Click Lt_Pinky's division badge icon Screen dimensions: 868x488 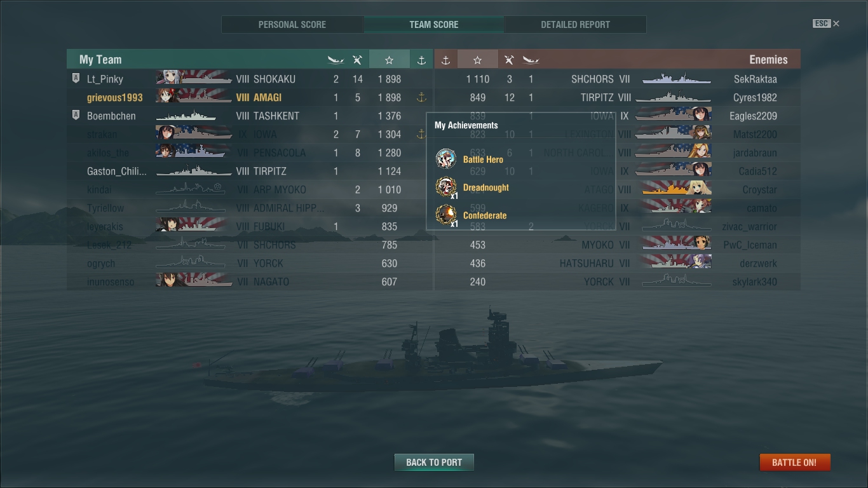coord(76,79)
